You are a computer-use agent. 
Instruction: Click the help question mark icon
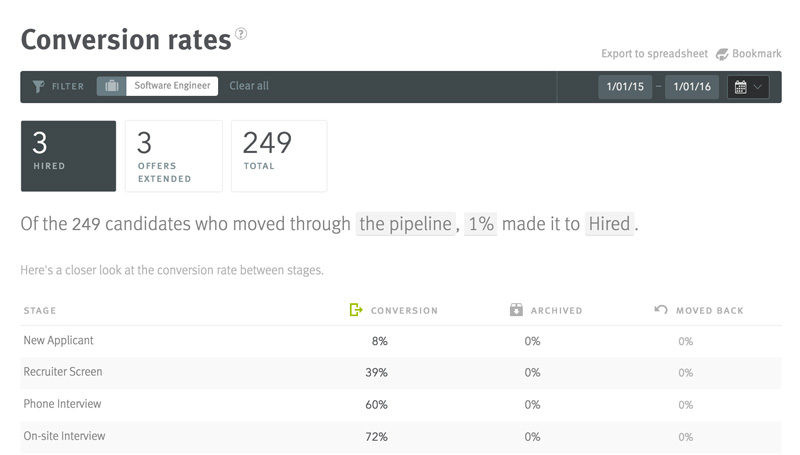pyautogui.click(x=241, y=35)
